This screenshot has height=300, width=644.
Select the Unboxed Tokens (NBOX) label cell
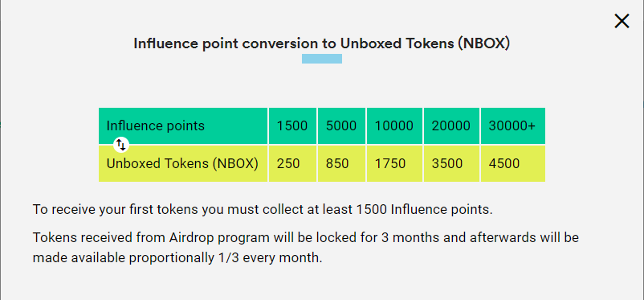(x=183, y=163)
